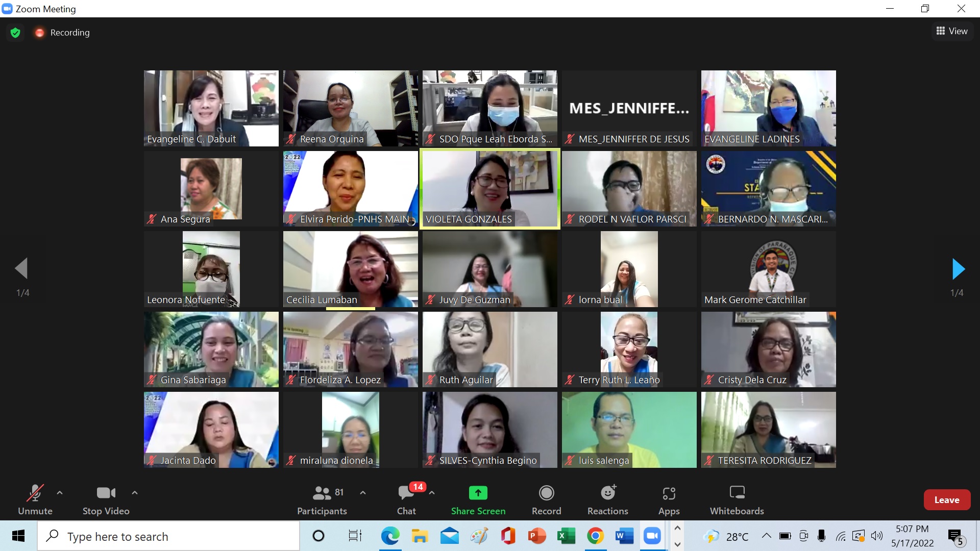
Task: Click the Windows taskbar search box
Action: point(168,536)
